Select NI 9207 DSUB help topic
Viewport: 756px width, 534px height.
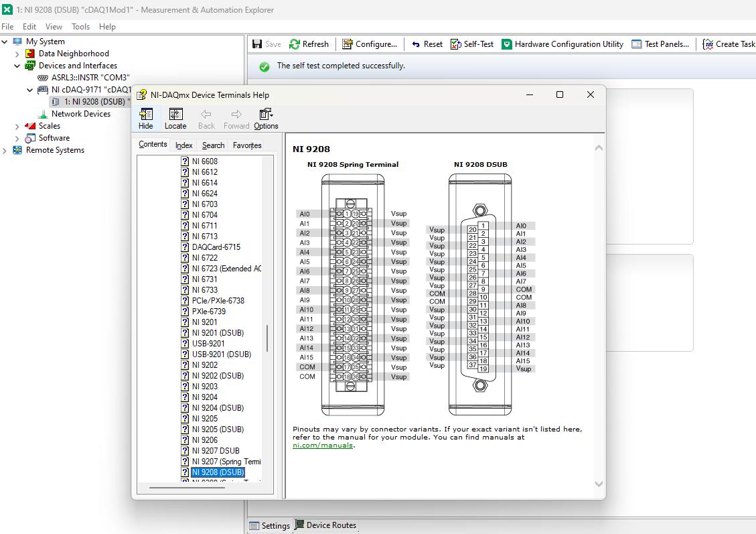coord(216,450)
